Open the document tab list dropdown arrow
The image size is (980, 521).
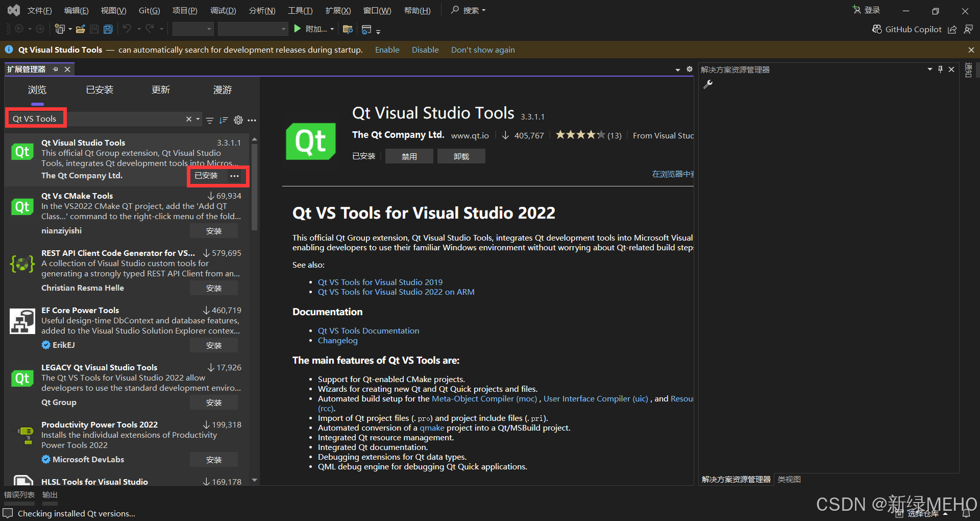[678, 69]
